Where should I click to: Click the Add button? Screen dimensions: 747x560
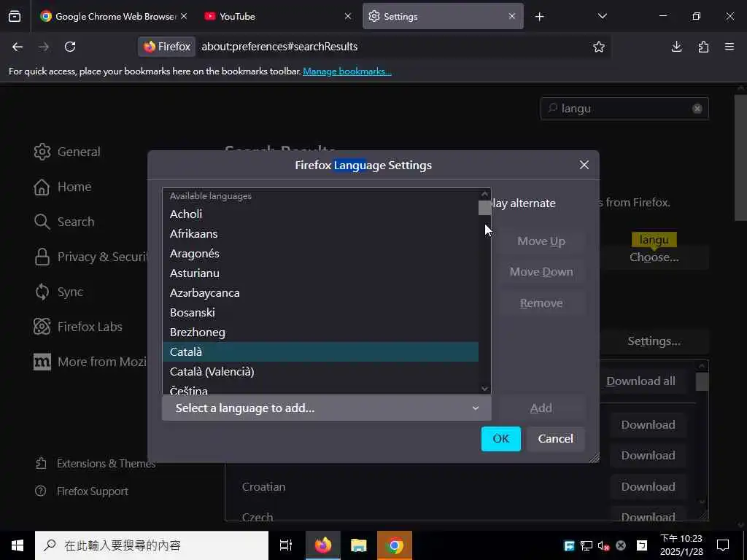[x=541, y=408]
